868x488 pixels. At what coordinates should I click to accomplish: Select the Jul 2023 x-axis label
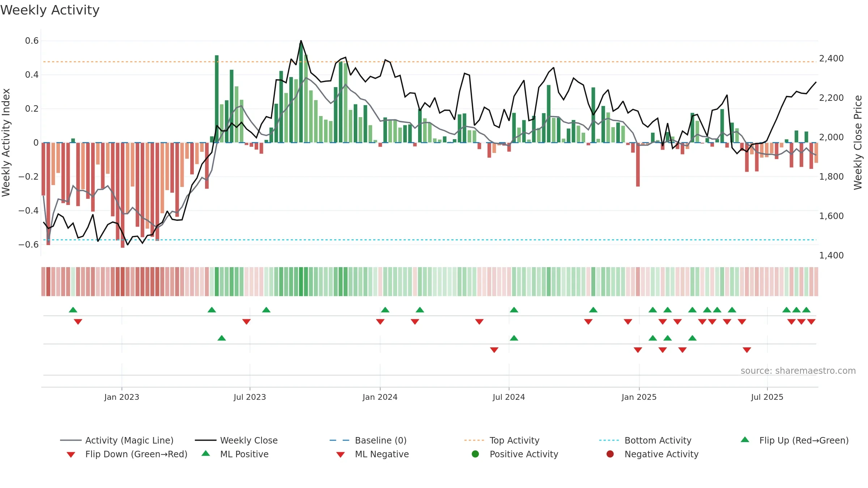250,397
